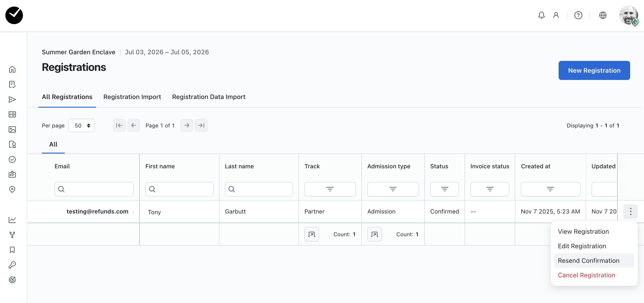Click the New Registration button
This screenshot has height=303, width=644.
pyautogui.click(x=594, y=70)
